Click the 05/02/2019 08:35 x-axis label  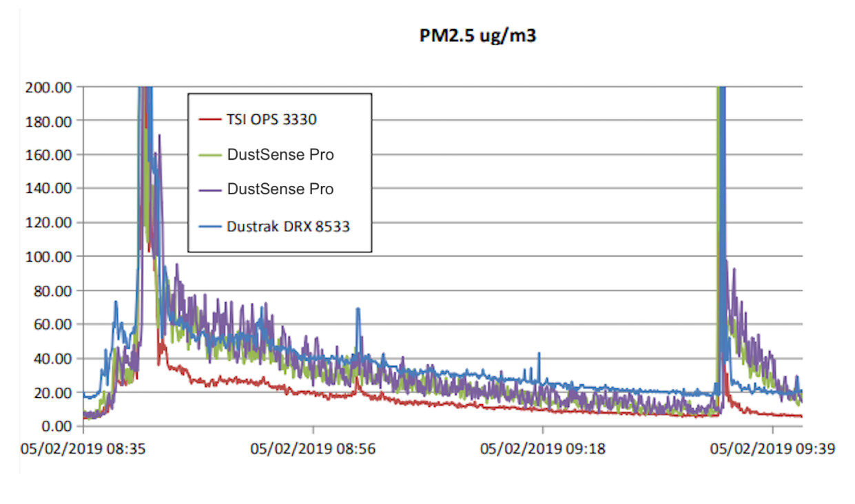tap(83, 449)
